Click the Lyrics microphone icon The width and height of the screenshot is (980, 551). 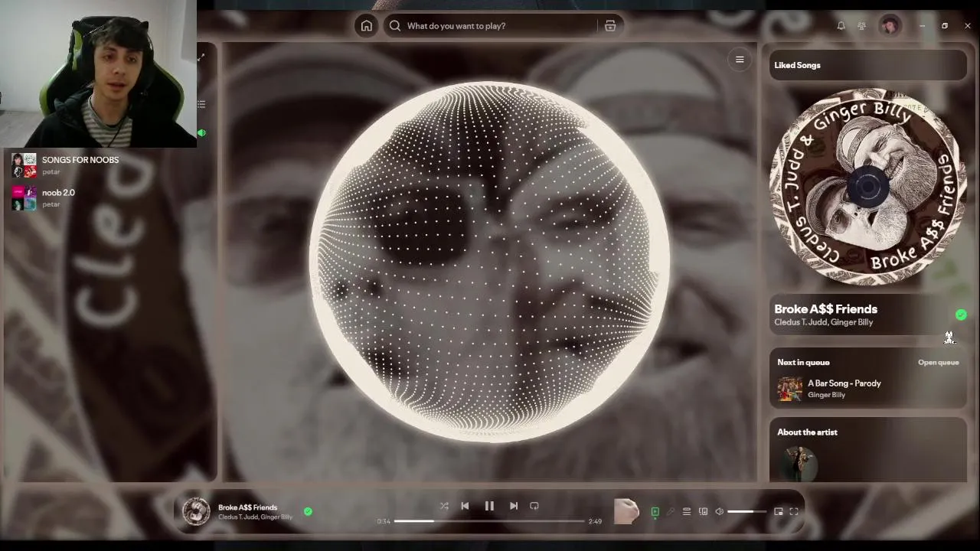pyautogui.click(x=671, y=512)
